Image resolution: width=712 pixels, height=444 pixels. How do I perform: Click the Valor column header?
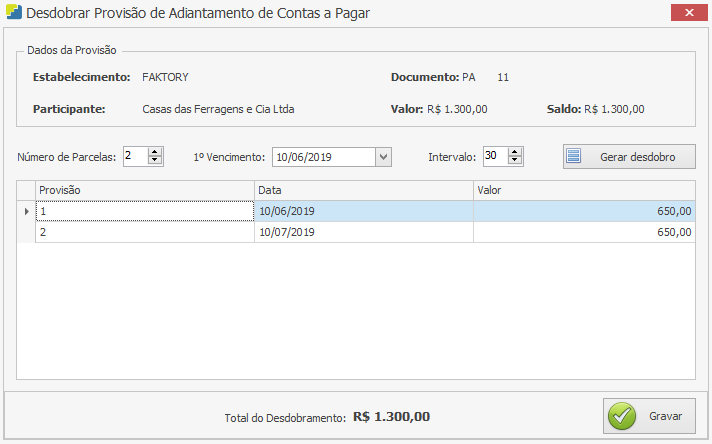point(583,190)
